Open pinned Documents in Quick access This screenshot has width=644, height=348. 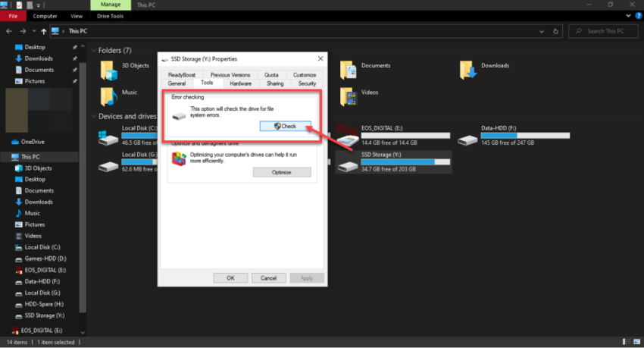[39, 70]
